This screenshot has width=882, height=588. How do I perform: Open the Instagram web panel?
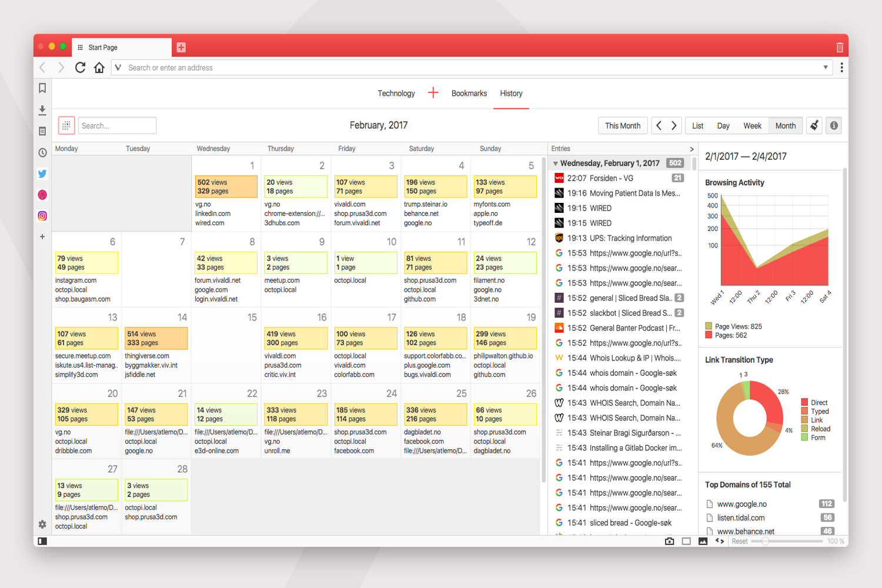point(42,216)
